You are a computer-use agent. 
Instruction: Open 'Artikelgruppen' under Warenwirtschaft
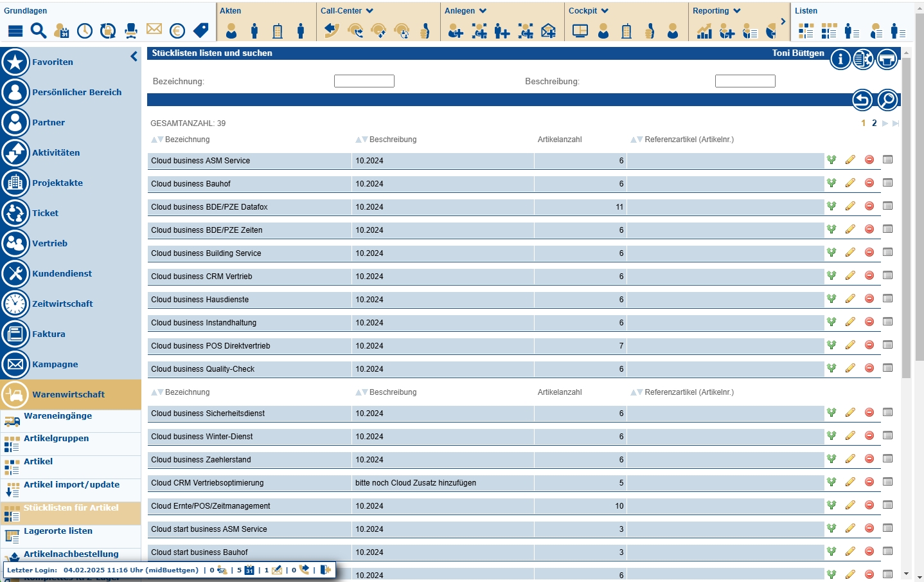click(57, 438)
